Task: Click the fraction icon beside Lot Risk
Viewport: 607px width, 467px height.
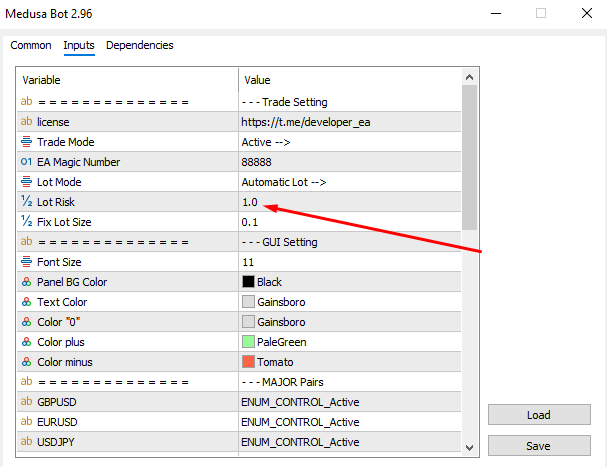Action: coord(26,201)
